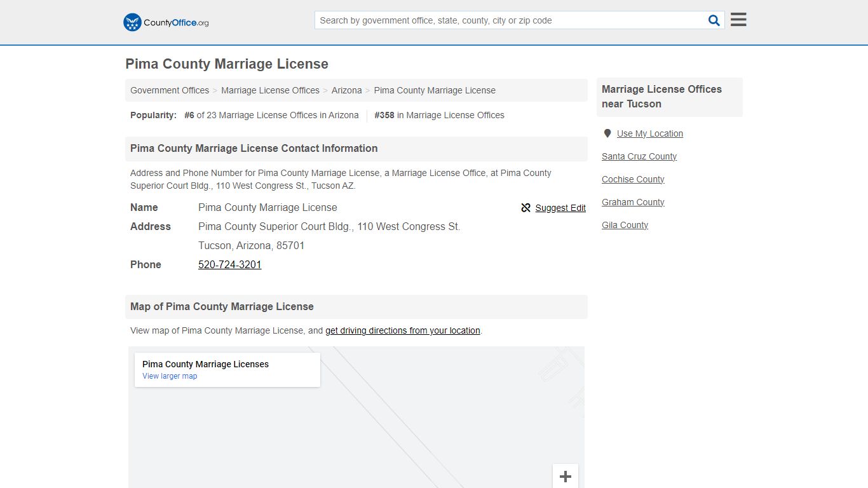
Task: Click the location pin icon
Action: pyautogui.click(x=607, y=133)
